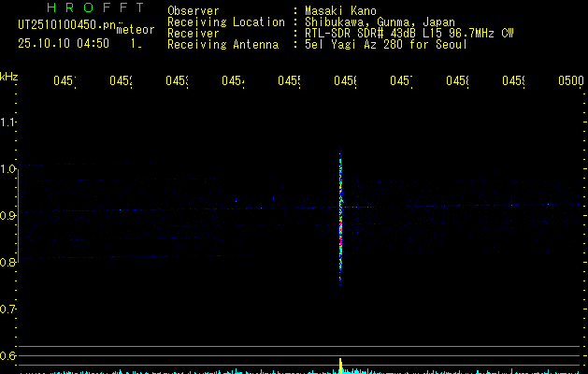Click the 'Receiving Antenna' field label
The height and width of the screenshot is (374, 588).
point(222,45)
